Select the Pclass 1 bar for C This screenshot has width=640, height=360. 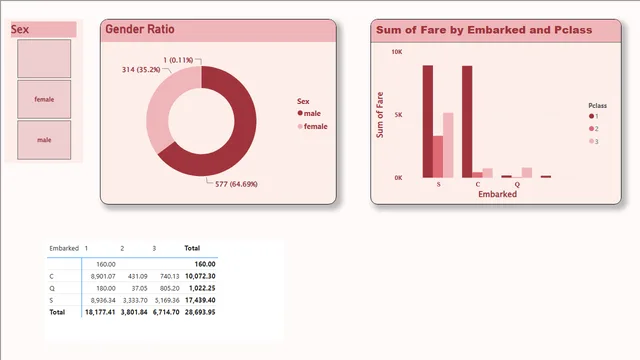tap(467, 122)
